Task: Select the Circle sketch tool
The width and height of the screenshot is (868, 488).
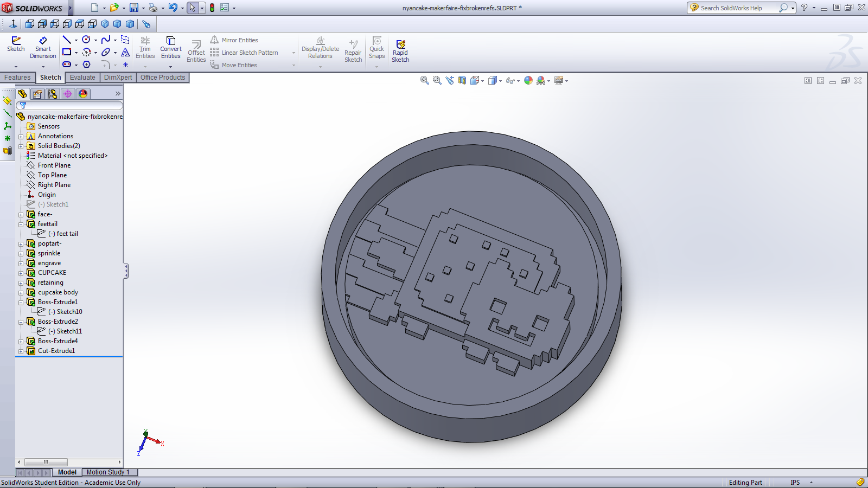Action: 86,40
